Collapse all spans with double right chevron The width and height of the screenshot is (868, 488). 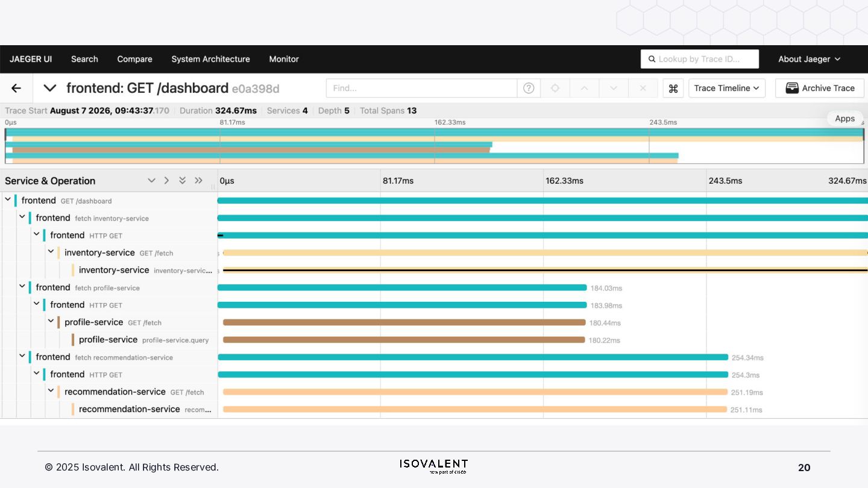tap(198, 181)
